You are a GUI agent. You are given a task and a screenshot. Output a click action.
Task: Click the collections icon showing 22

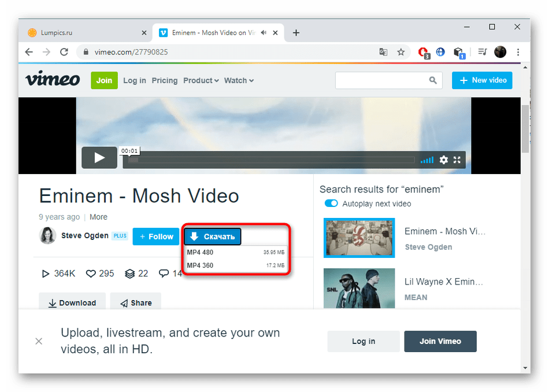tap(129, 273)
